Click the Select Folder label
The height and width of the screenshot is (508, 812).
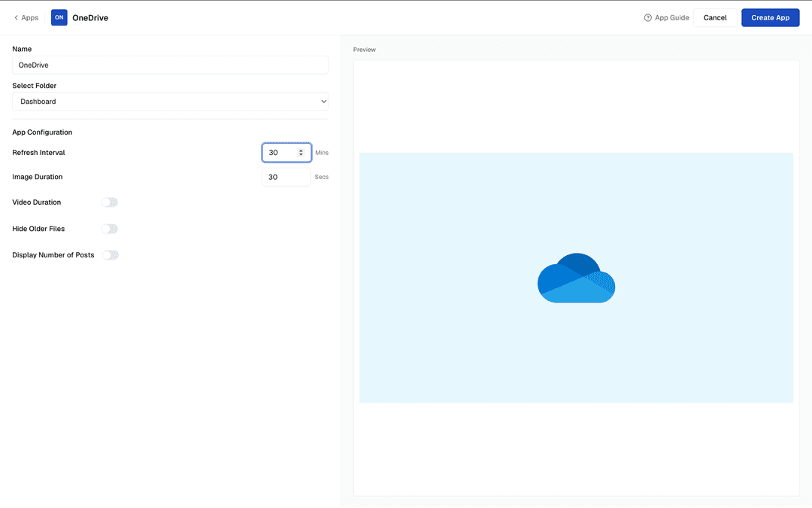coord(34,86)
